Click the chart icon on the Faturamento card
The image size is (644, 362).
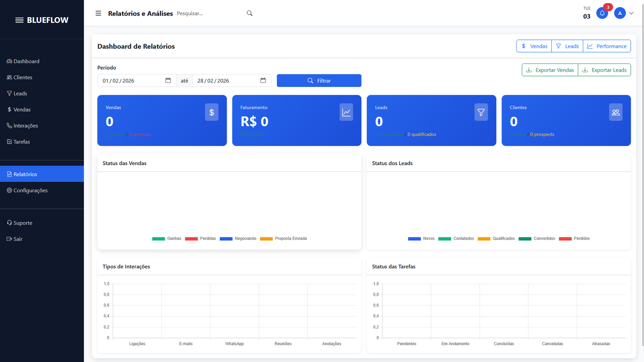coord(346,112)
